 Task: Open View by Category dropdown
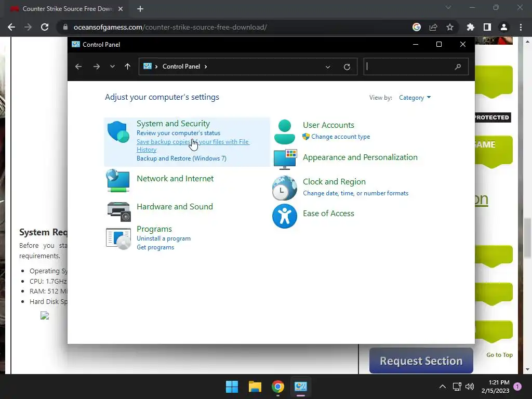pos(415,98)
